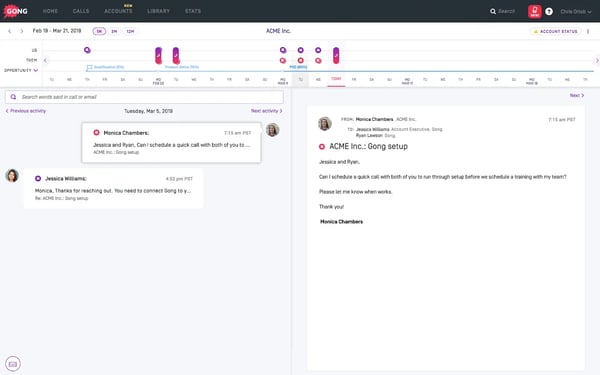Select the 3M time range
This screenshot has height=375, width=600.
pyautogui.click(x=114, y=31)
